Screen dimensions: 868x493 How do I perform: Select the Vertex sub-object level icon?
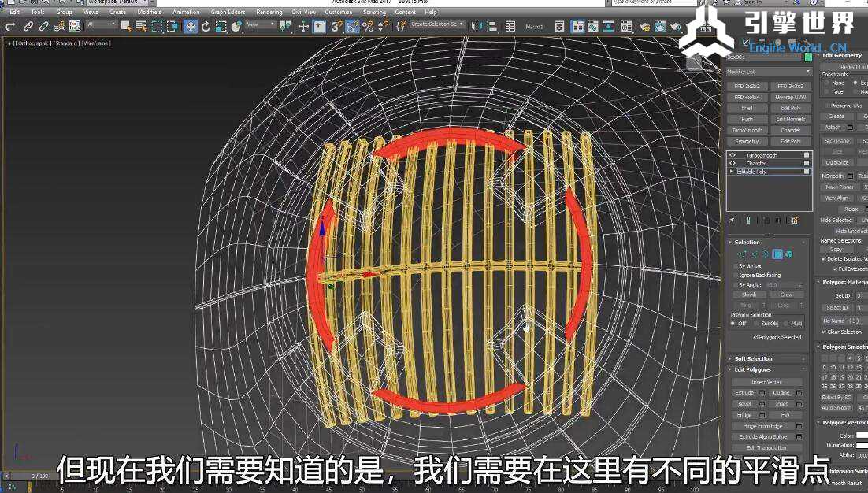click(x=743, y=254)
